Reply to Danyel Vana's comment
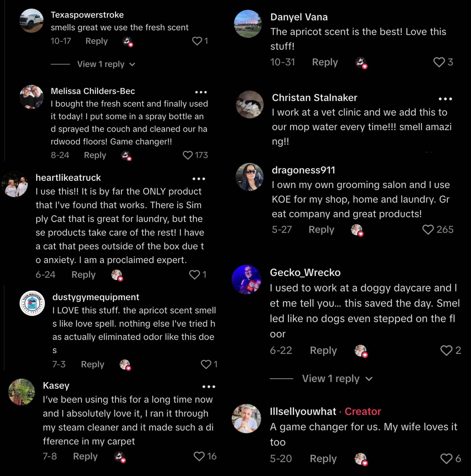 pos(325,62)
